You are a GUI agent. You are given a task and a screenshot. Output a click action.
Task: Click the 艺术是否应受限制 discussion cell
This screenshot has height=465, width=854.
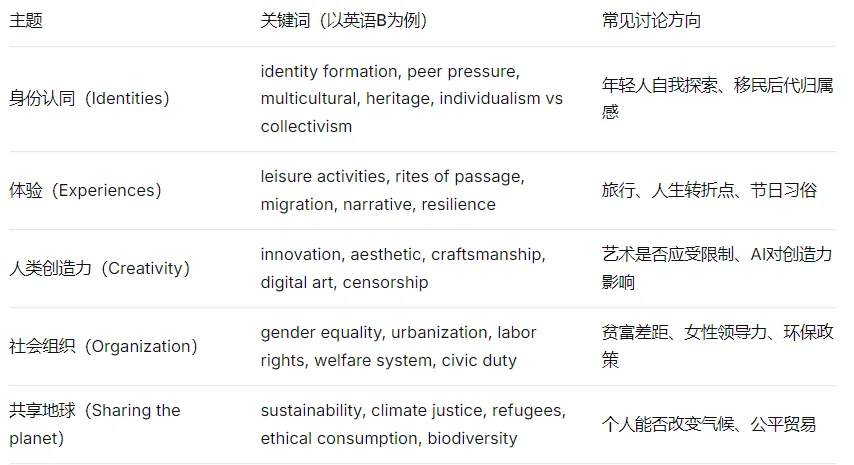point(717,268)
